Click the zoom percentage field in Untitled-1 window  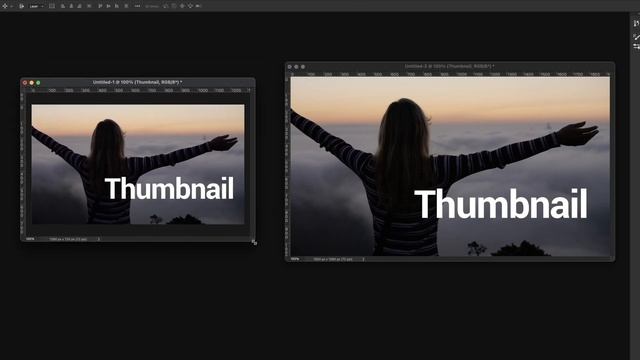(x=30, y=239)
